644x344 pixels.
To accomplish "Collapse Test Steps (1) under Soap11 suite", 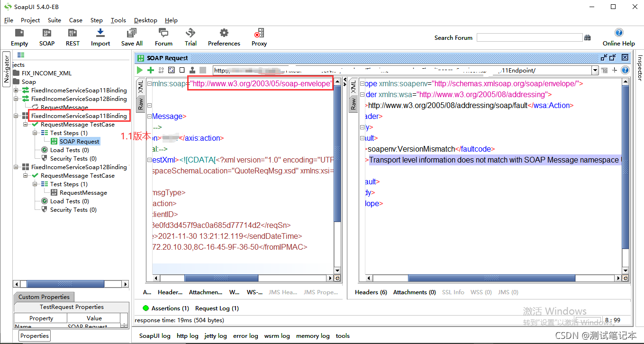I will (x=35, y=133).
